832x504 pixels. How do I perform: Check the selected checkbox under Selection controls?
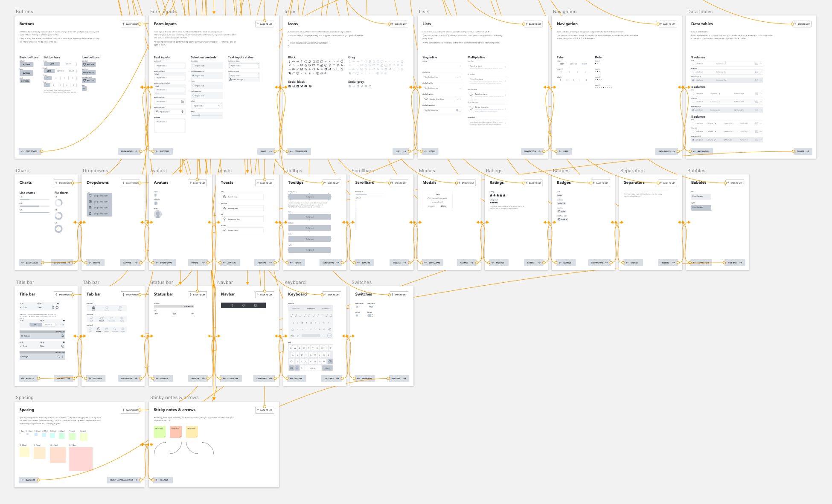pos(193,75)
